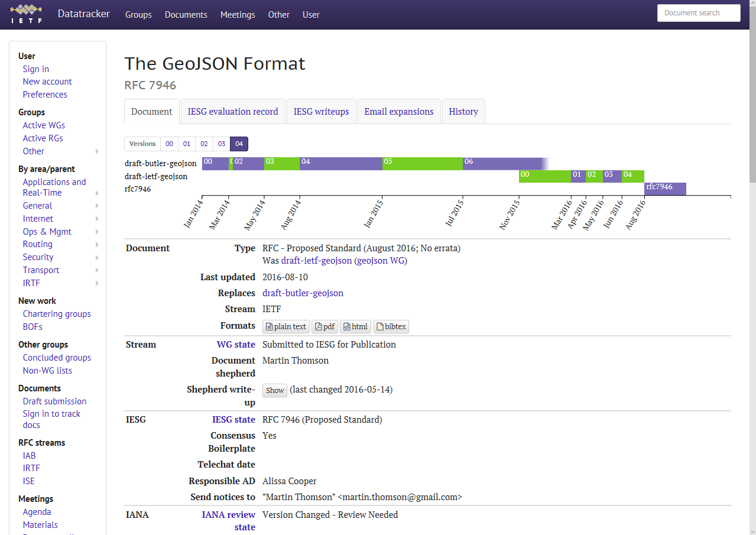Follow the draft-butler-geojson replaces link

pos(303,293)
